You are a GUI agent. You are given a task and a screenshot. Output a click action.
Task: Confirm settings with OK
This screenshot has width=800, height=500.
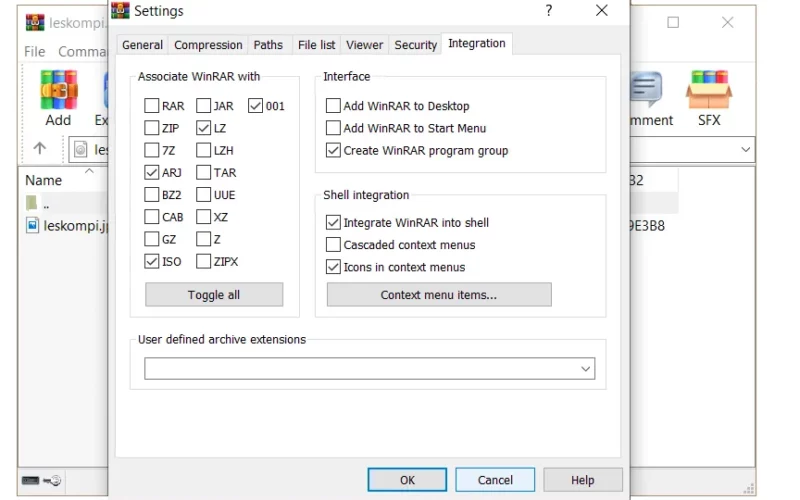[x=407, y=480]
